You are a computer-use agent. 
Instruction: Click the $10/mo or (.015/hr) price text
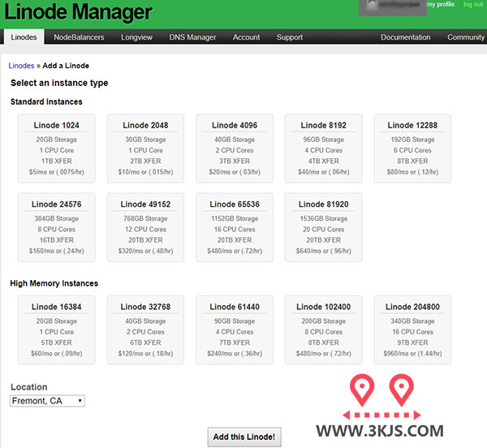[145, 172]
